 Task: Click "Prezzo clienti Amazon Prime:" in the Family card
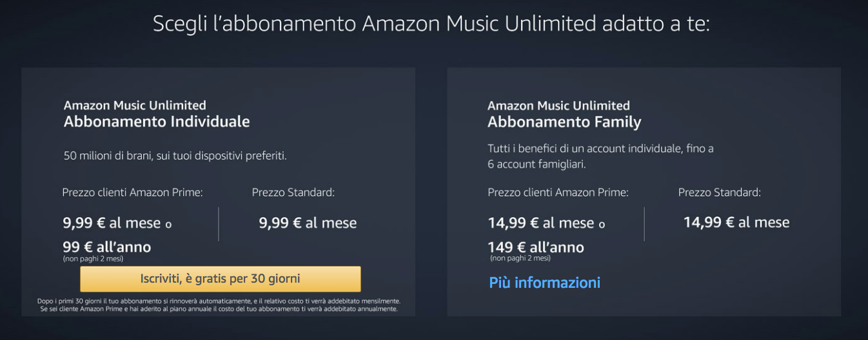tap(558, 192)
